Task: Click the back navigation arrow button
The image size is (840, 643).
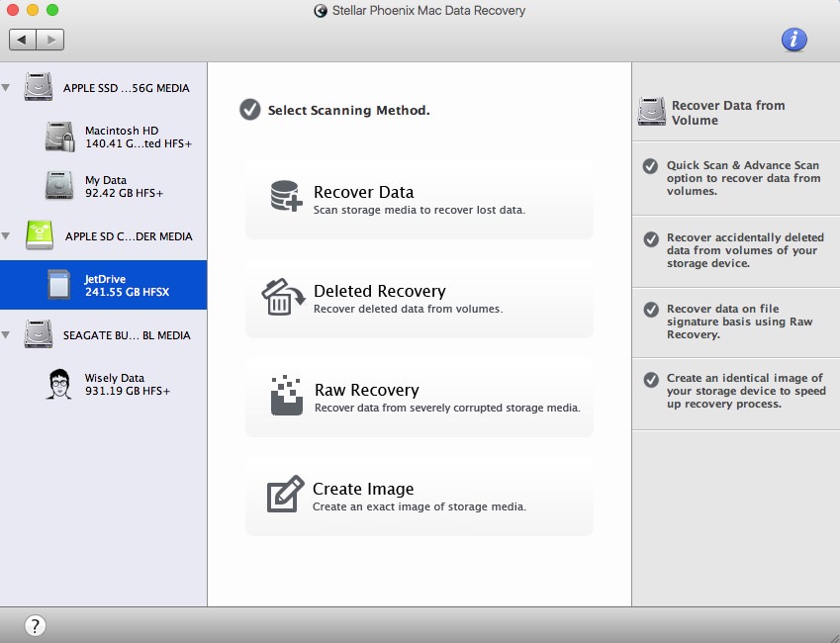Action: (23, 40)
